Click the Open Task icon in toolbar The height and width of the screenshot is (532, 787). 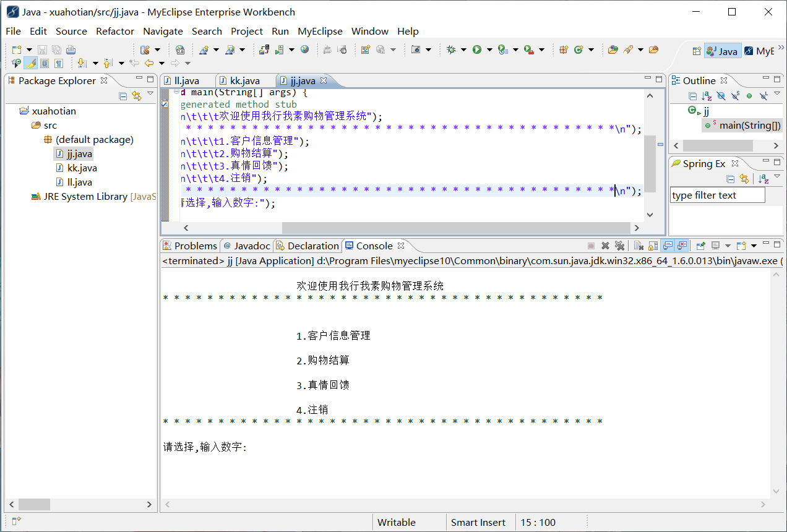click(x=653, y=49)
